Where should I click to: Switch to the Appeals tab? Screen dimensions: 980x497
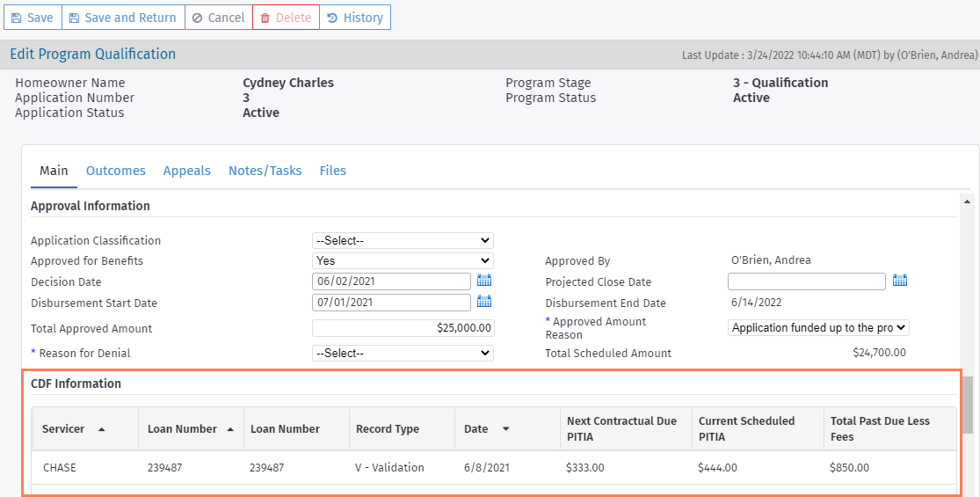pyautogui.click(x=186, y=171)
